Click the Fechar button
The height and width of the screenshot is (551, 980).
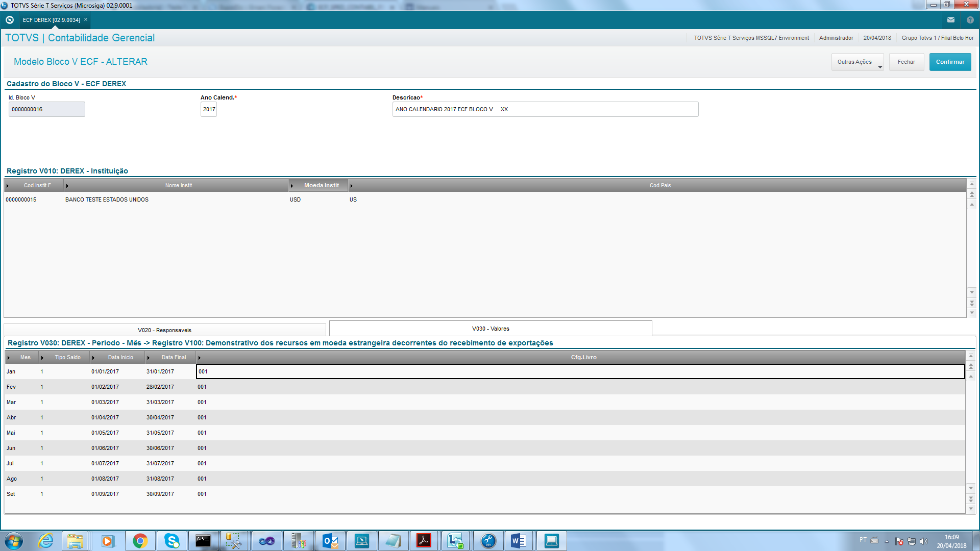(906, 62)
